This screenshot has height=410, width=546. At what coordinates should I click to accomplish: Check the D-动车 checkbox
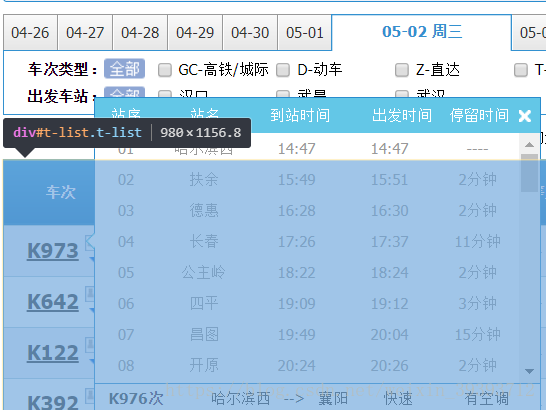click(x=283, y=70)
